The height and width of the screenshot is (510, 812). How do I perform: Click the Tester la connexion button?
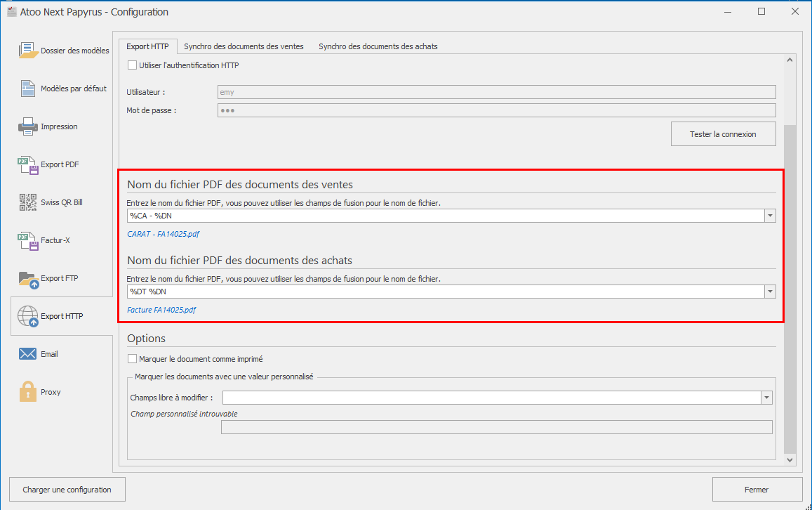coord(723,134)
